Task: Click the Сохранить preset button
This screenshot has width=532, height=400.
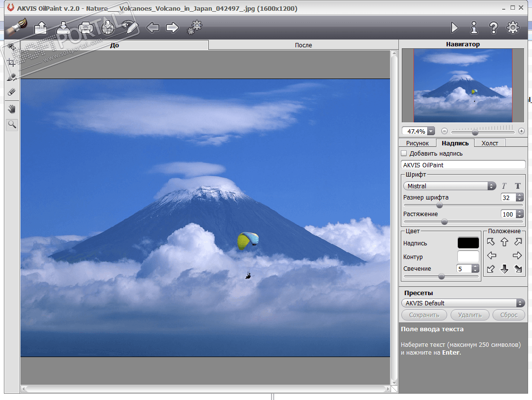Action: [424, 315]
